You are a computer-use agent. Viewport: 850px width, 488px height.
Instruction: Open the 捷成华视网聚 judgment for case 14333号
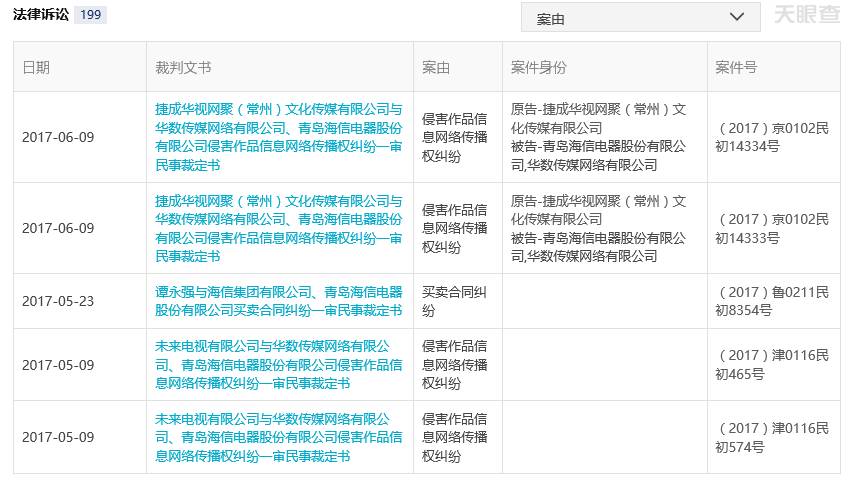point(279,228)
